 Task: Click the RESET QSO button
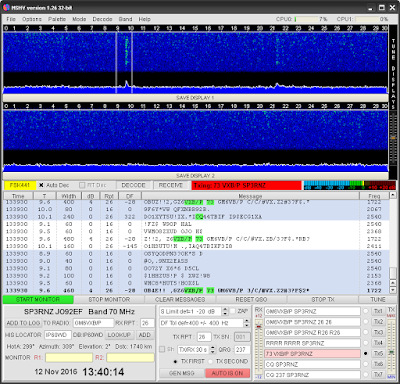point(251,299)
